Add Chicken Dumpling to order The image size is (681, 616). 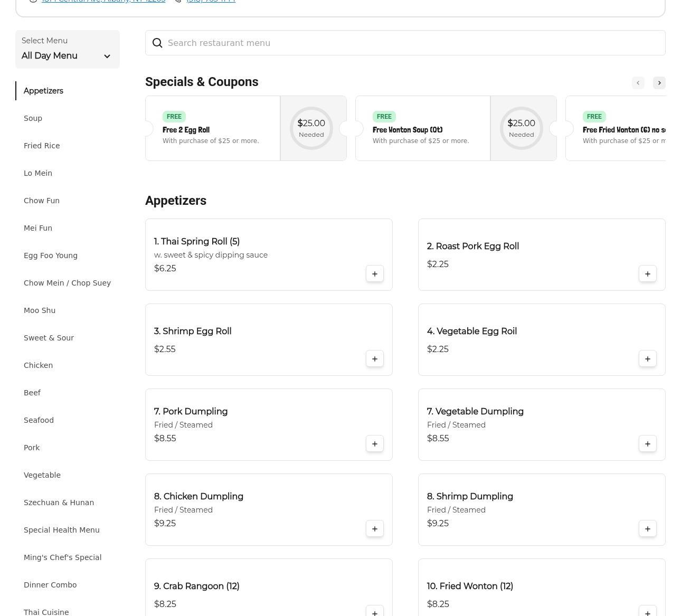coord(374,529)
